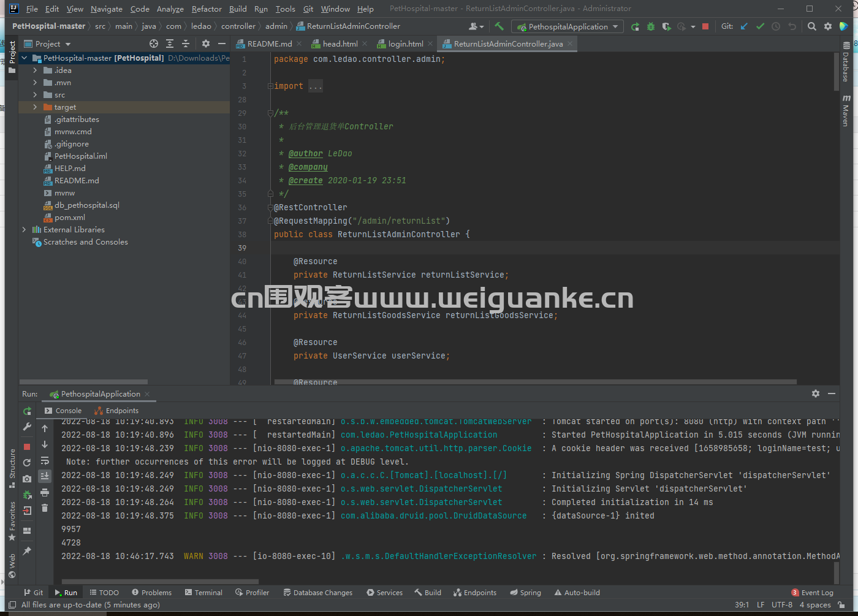Expand the target folder
This screenshot has height=616, width=858.
[35, 107]
